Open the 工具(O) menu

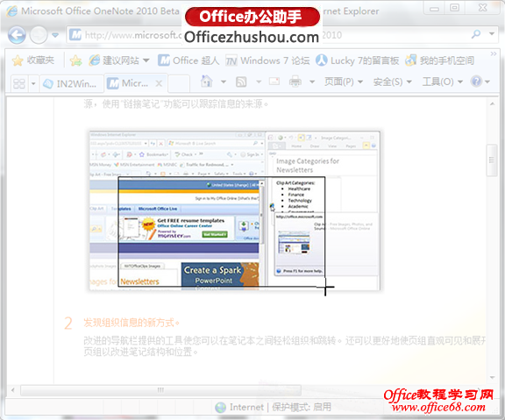(x=443, y=82)
